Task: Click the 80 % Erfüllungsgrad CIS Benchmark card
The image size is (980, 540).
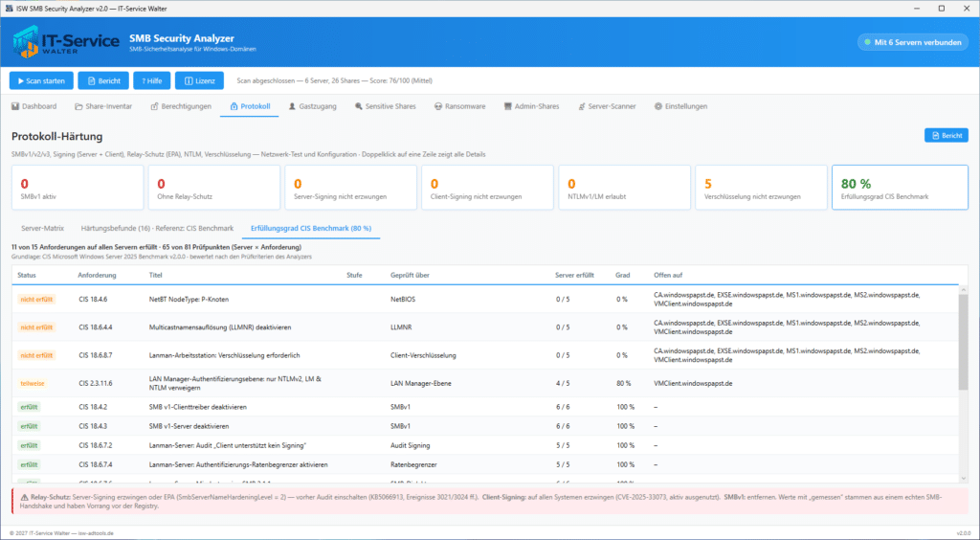Action: (x=900, y=188)
